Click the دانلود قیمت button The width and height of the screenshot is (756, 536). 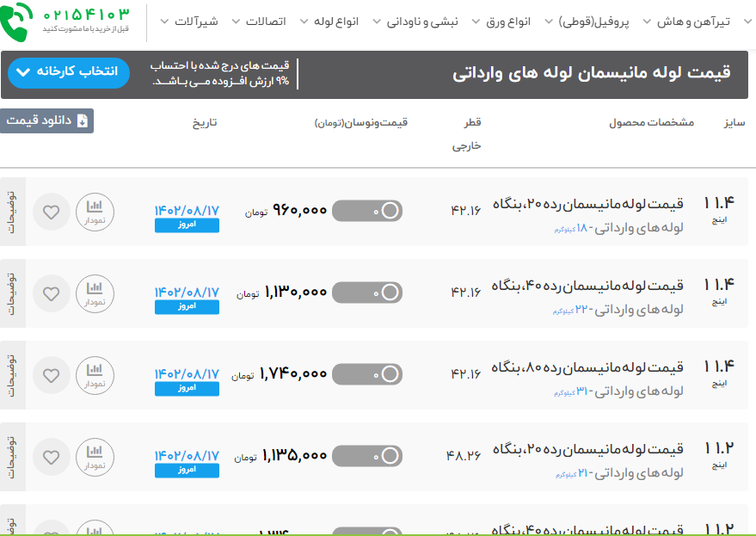point(47,121)
